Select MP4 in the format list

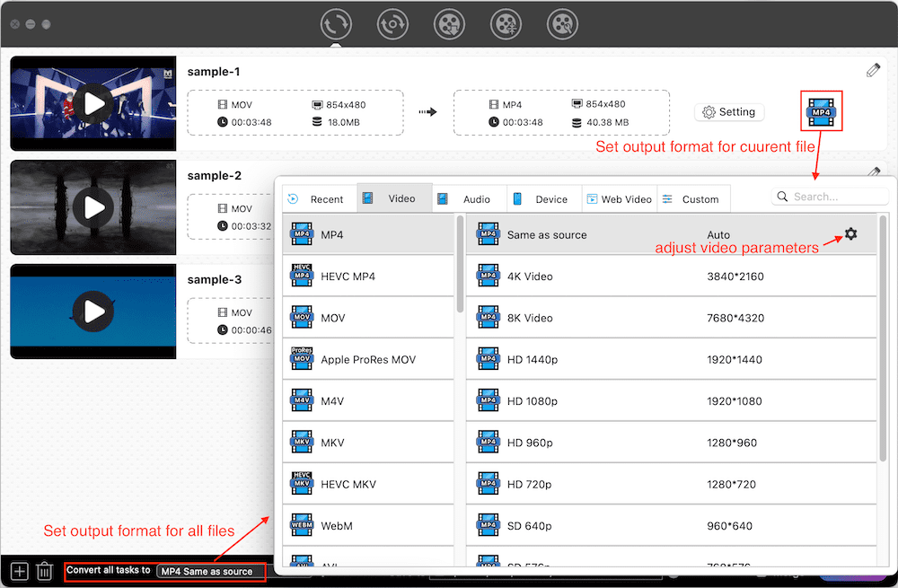[368, 234]
